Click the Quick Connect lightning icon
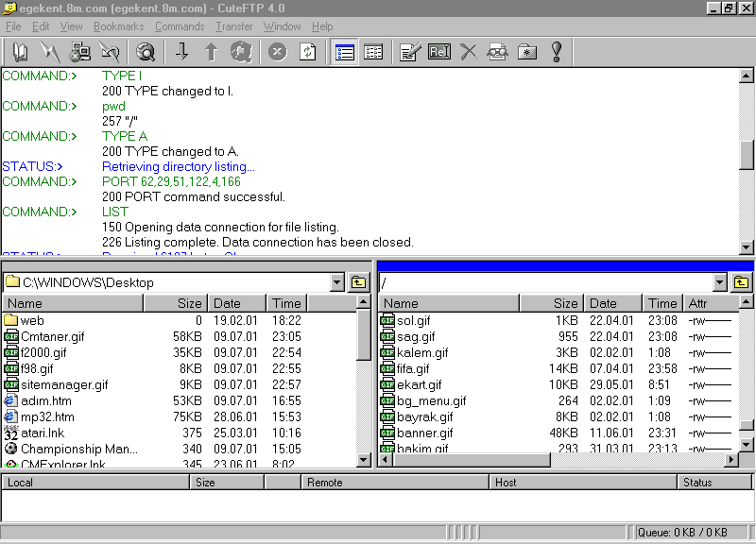756x544 pixels. 50,52
